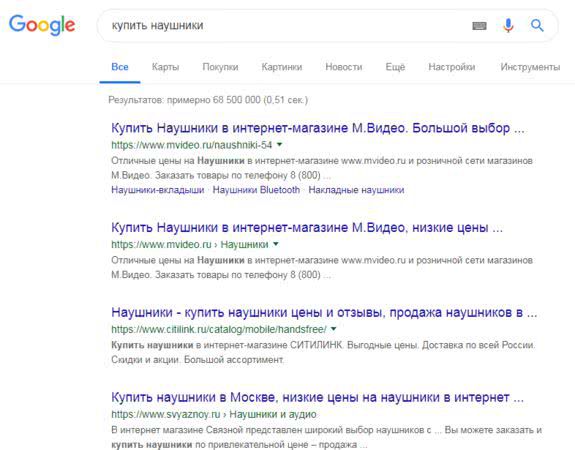Open sitelink 'Наушники-вкладыши'

point(158,190)
